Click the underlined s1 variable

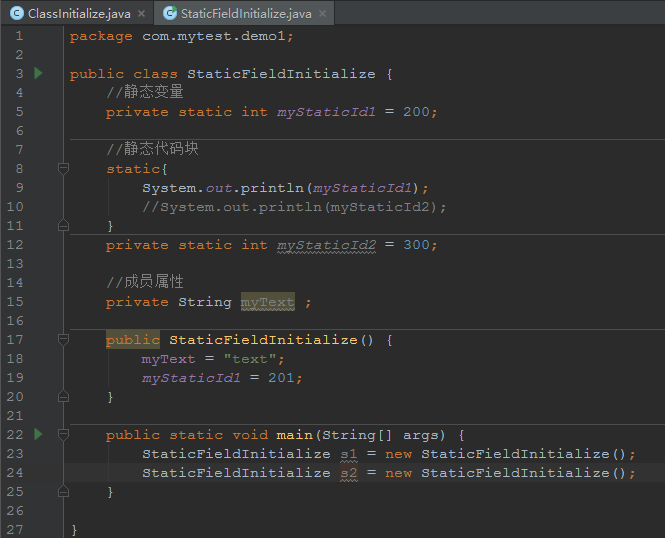tap(349, 454)
